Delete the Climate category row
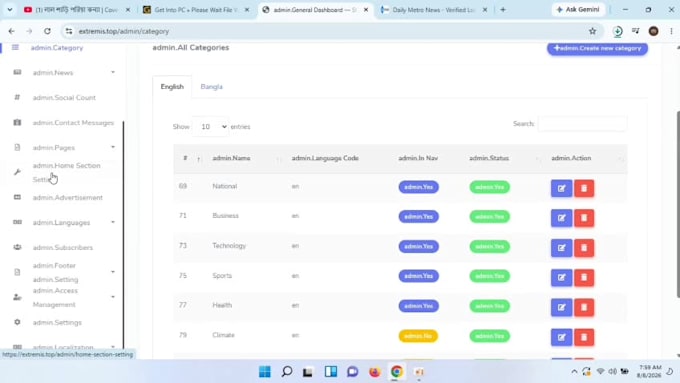 584,337
